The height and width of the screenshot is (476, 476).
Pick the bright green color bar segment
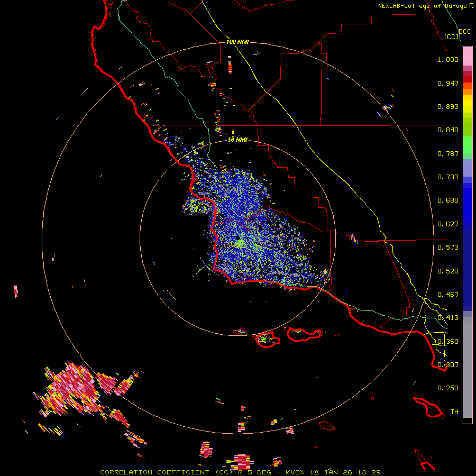click(x=467, y=144)
